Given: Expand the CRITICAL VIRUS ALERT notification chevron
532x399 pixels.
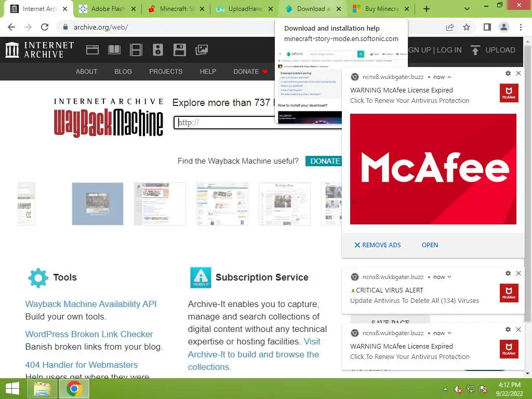Looking at the screenshot, I should point(449,277).
